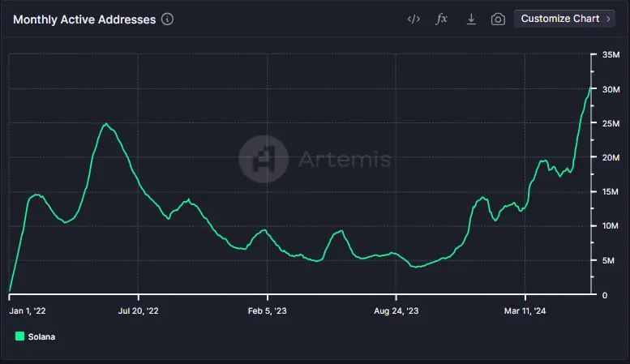Image resolution: width=630 pixels, height=364 pixels.
Task: Open the embed code icon
Action: pos(414,19)
